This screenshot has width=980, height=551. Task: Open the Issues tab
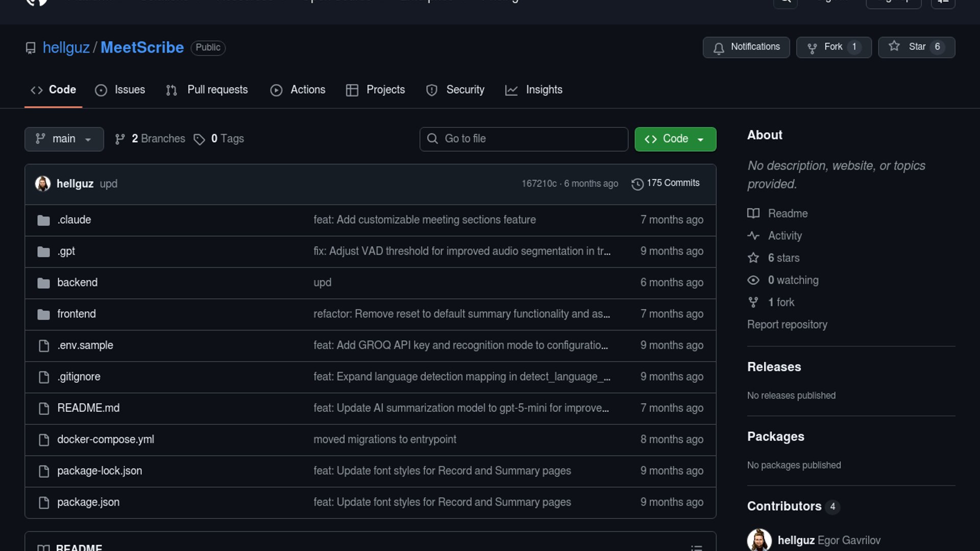pos(120,90)
